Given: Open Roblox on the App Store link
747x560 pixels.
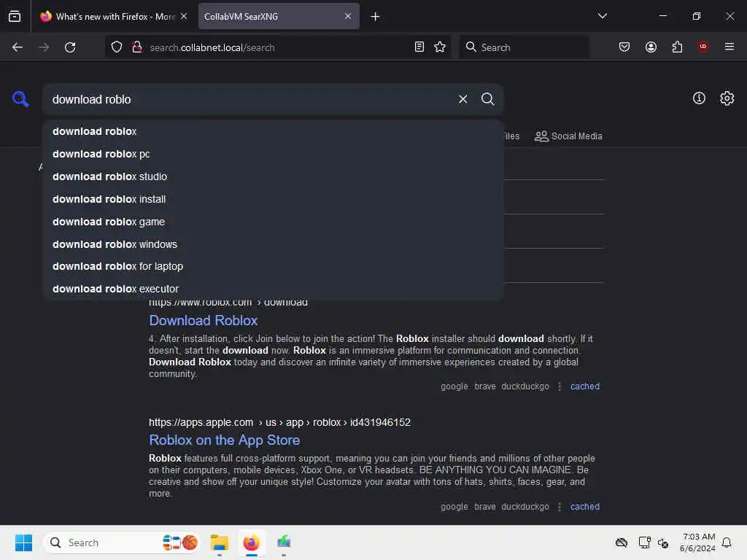Looking at the screenshot, I should tap(225, 440).
